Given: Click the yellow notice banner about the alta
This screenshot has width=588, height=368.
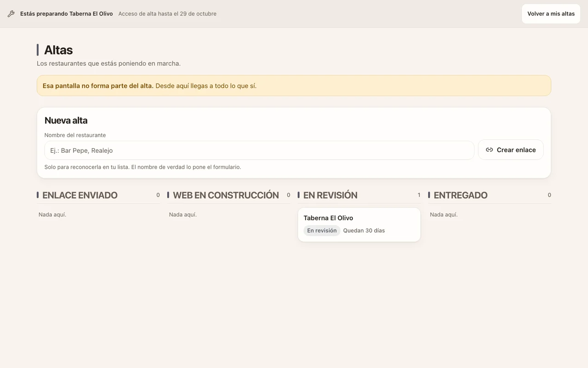Looking at the screenshot, I should [294, 86].
